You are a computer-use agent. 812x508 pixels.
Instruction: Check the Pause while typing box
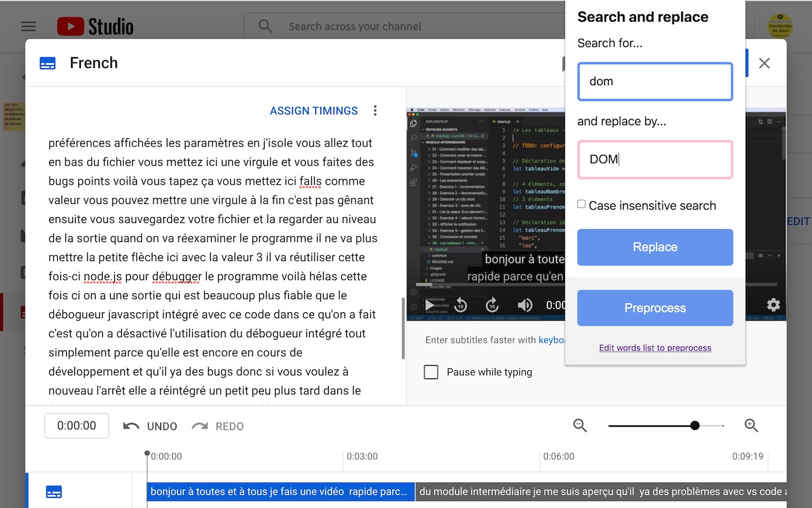(431, 372)
